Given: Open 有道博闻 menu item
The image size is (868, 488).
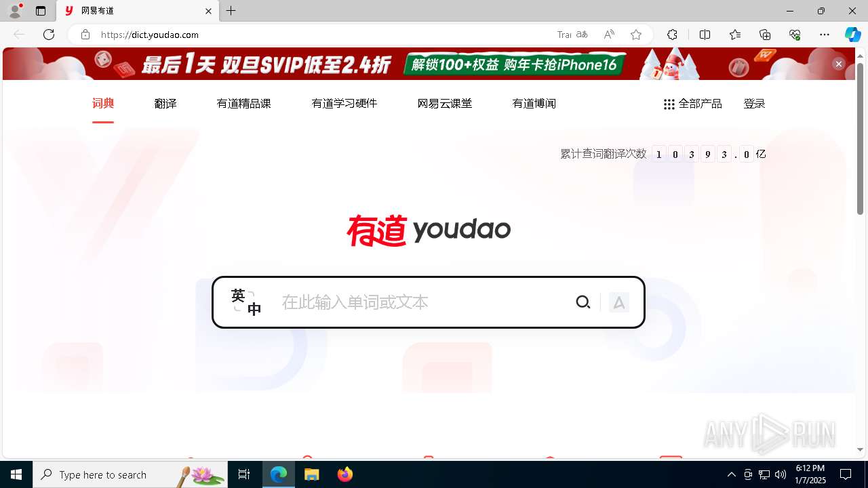Looking at the screenshot, I should [x=534, y=104].
